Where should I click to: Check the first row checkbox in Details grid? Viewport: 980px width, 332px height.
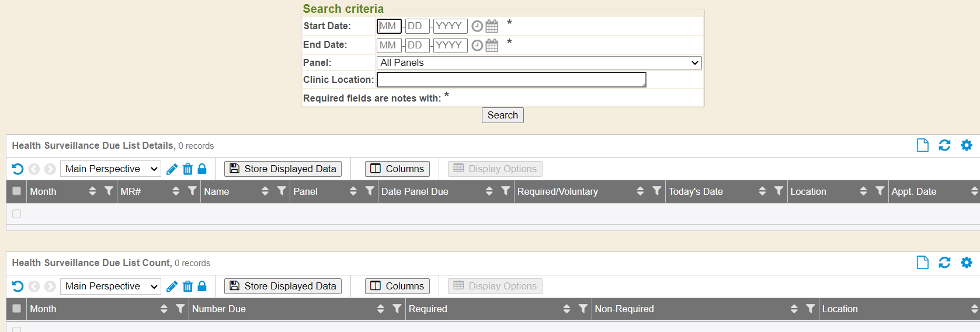click(16, 214)
